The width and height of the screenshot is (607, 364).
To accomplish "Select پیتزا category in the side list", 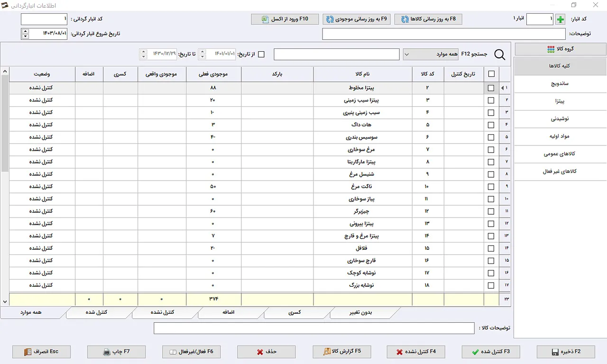I will pyautogui.click(x=560, y=101).
